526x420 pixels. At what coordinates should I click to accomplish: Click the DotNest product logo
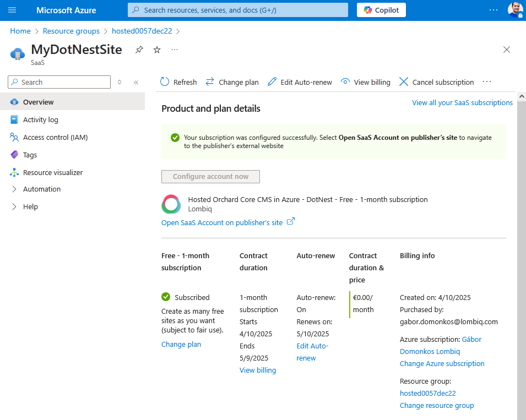[171, 204]
